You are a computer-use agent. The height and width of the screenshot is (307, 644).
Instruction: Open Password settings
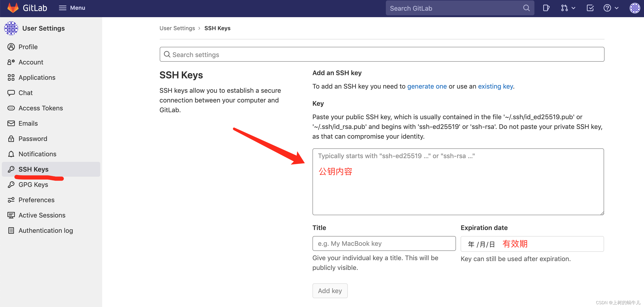click(x=33, y=139)
